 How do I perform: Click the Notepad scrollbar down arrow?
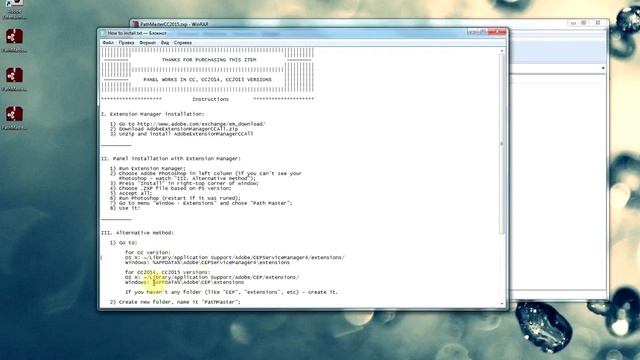point(502,304)
